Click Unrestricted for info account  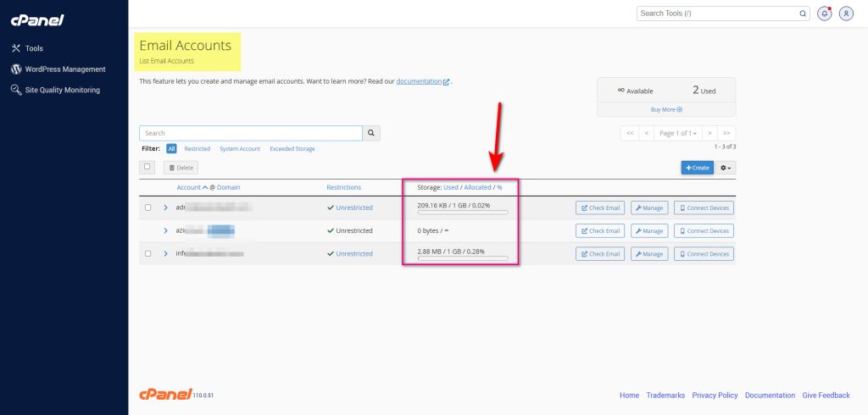tap(354, 254)
